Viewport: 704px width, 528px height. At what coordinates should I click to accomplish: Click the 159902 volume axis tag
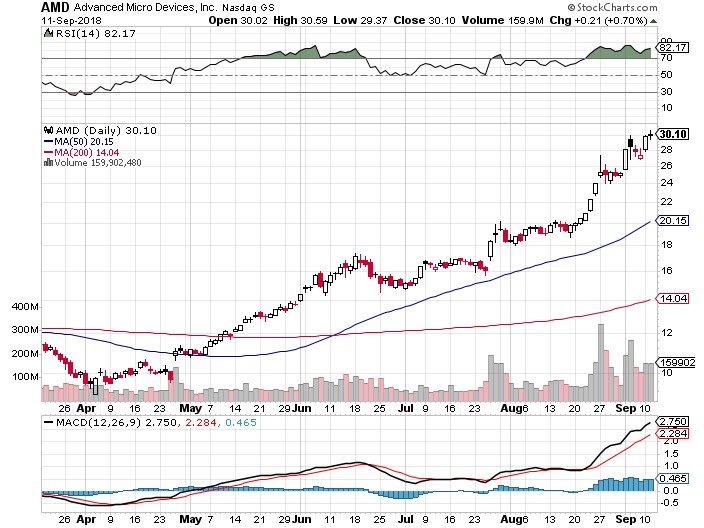pyautogui.click(x=676, y=362)
